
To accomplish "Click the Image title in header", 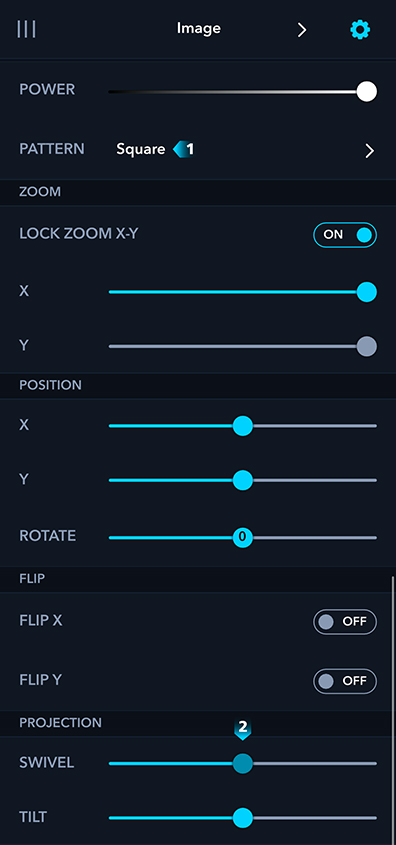I will [199, 28].
